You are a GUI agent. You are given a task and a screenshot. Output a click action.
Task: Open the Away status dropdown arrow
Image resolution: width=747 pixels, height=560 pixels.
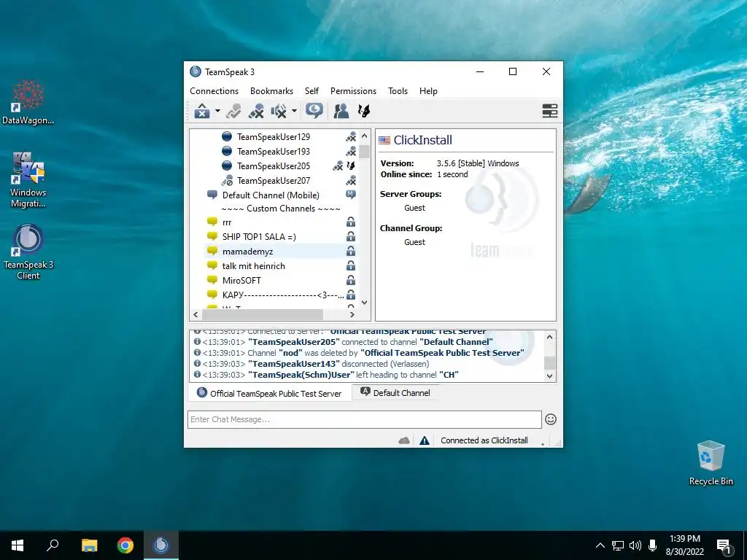pos(217,111)
